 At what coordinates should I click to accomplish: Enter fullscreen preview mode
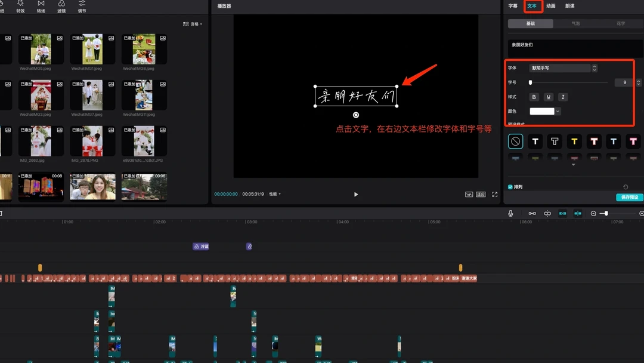494,195
